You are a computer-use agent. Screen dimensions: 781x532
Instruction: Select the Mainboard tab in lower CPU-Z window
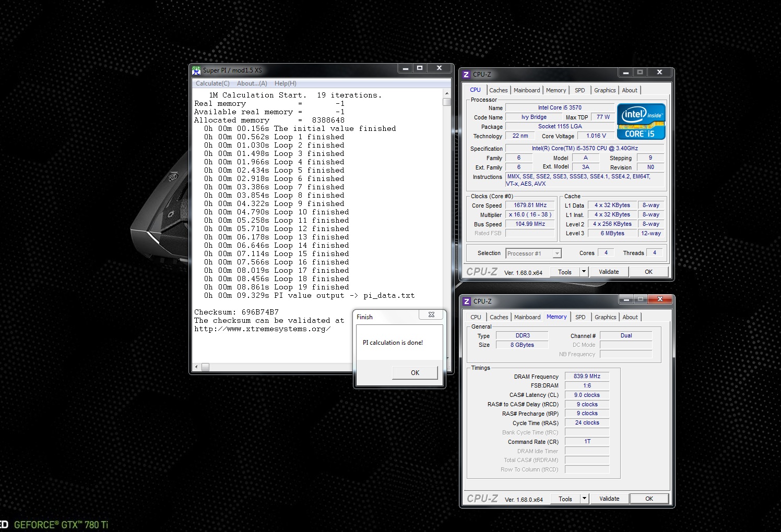527,317
